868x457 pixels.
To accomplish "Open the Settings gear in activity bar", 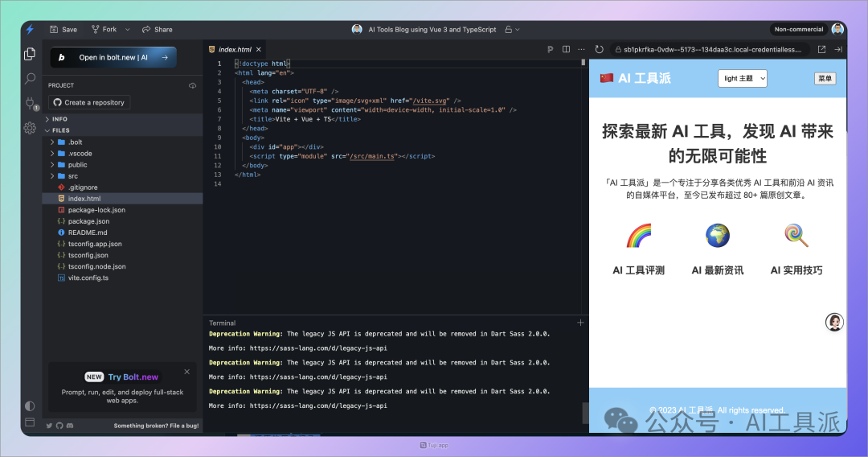I will tap(30, 128).
